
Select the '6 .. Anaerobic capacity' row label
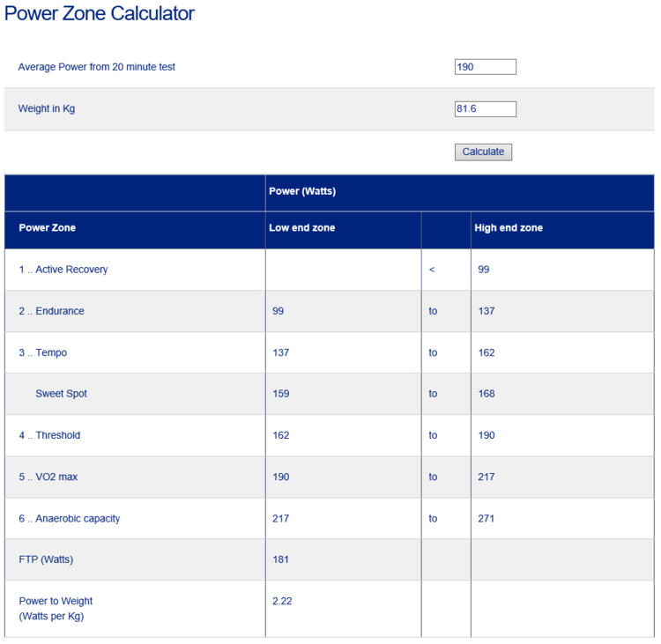coord(69,518)
